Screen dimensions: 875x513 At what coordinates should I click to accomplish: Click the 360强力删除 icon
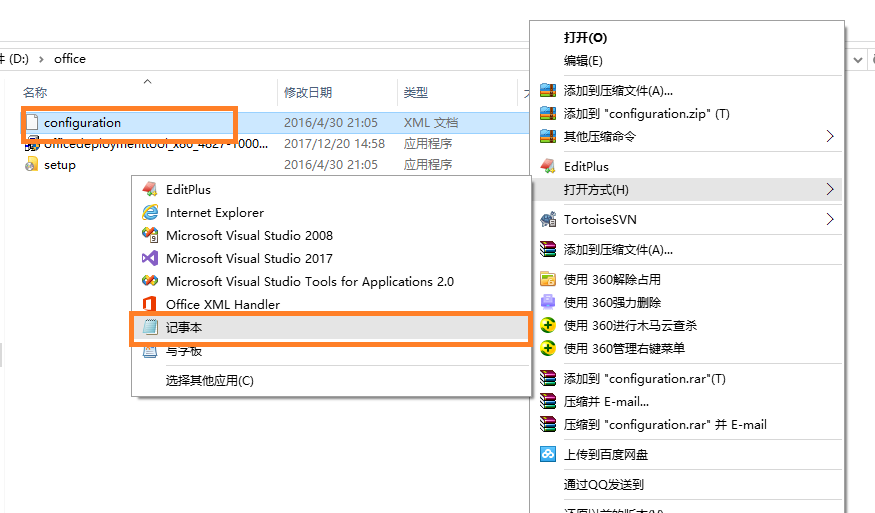(x=548, y=302)
